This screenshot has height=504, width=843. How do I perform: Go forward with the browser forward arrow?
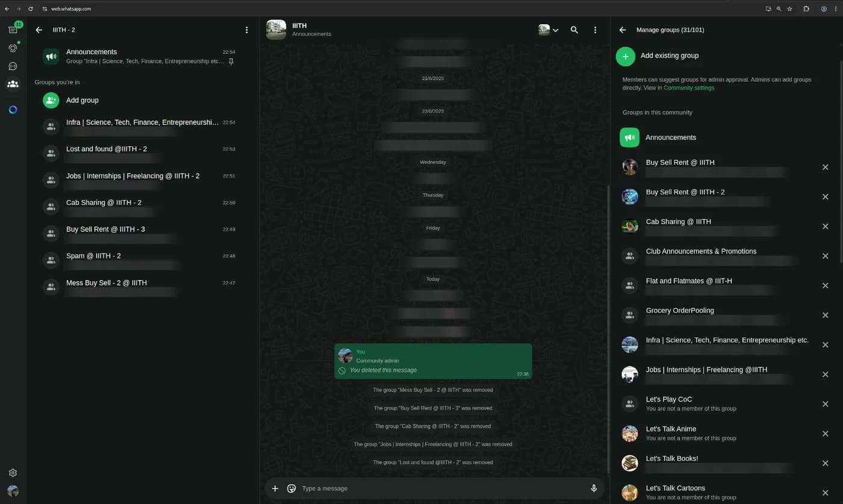pyautogui.click(x=18, y=8)
